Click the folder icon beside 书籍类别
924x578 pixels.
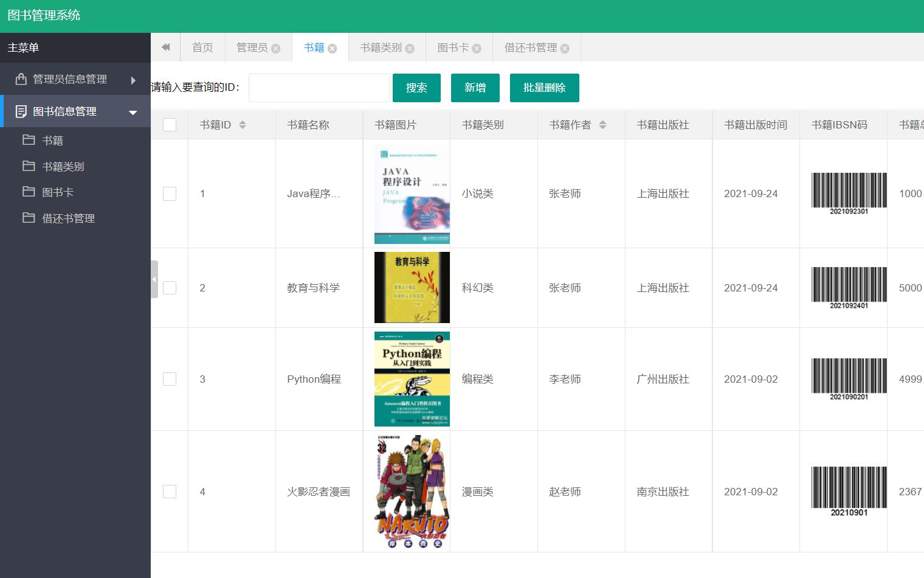click(29, 165)
